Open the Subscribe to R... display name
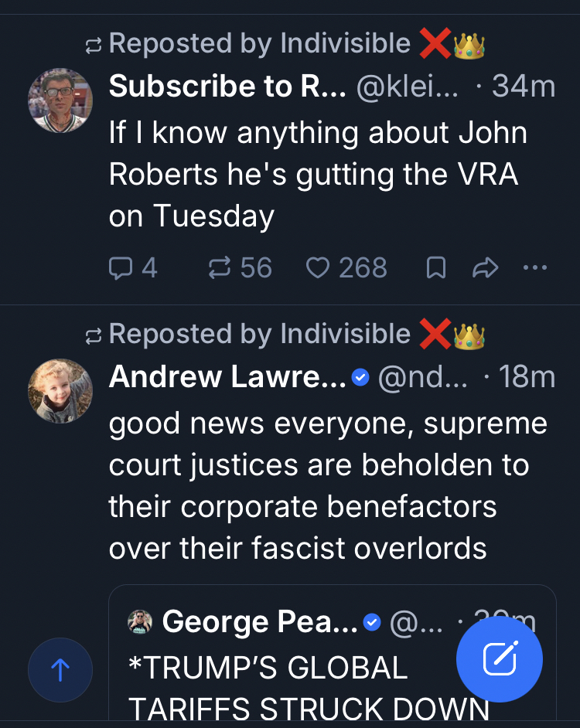 pyautogui.click(x=227, y=87)
